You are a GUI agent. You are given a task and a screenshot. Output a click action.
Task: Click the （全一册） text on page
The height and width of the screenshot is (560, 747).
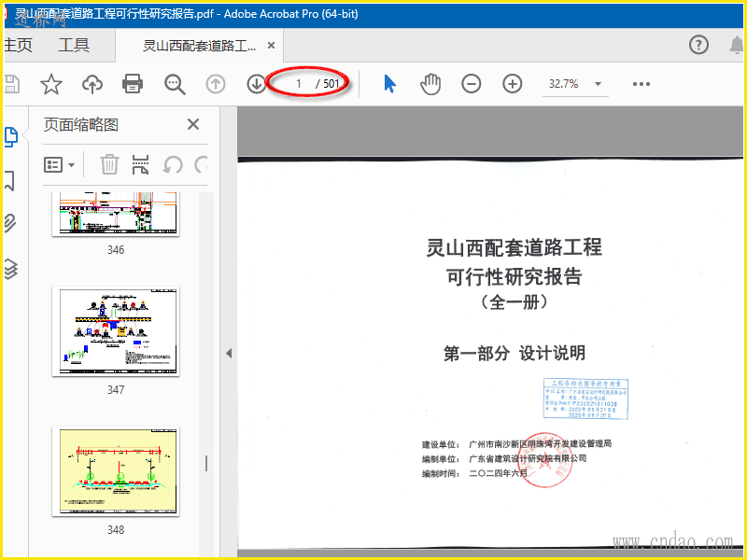514,301
